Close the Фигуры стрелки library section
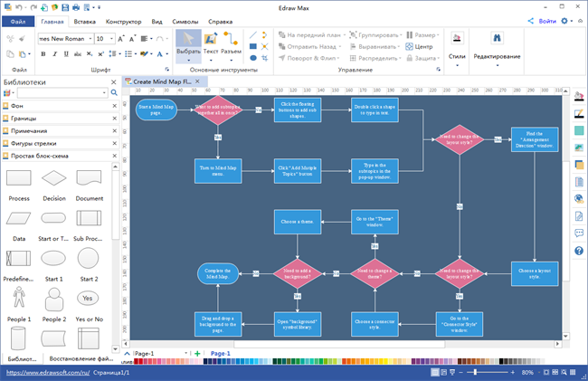 pos(113,143)
